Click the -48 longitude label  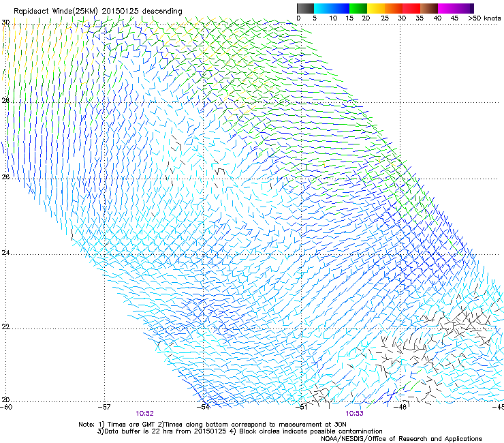[x=401, y=407]
